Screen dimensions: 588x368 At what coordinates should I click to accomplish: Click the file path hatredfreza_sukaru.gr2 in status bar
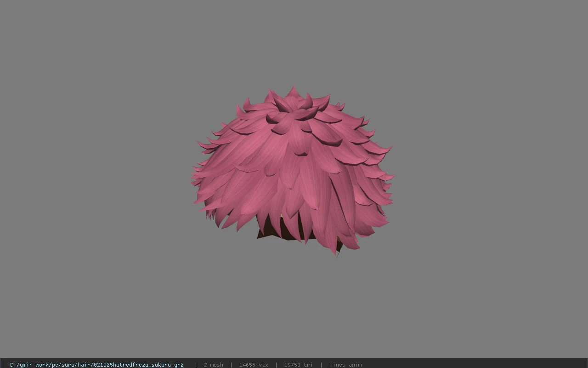click(x=97, y=365)
